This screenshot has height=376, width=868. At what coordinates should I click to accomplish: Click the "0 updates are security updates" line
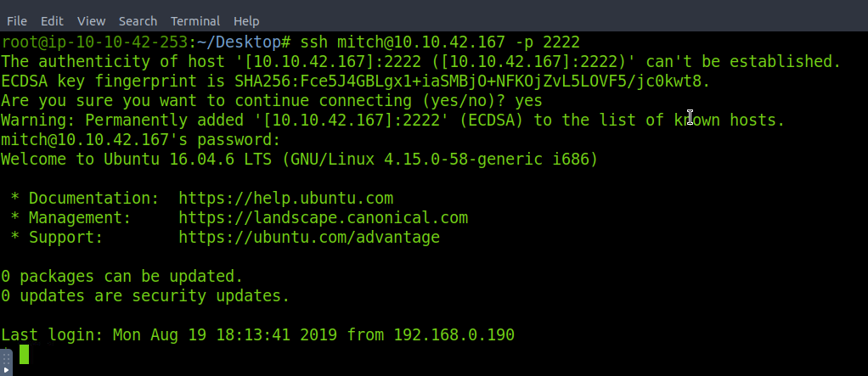click(x=145, y=296)
